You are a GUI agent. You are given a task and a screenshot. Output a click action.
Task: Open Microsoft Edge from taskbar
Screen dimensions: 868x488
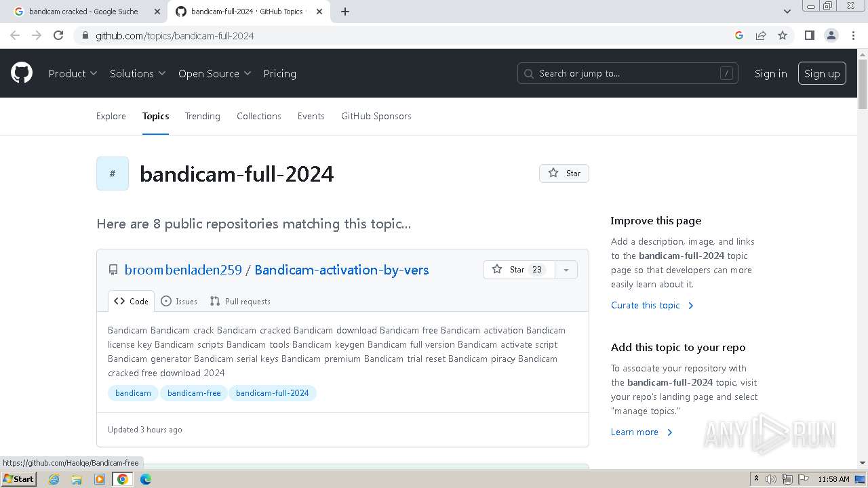[145, 479]
